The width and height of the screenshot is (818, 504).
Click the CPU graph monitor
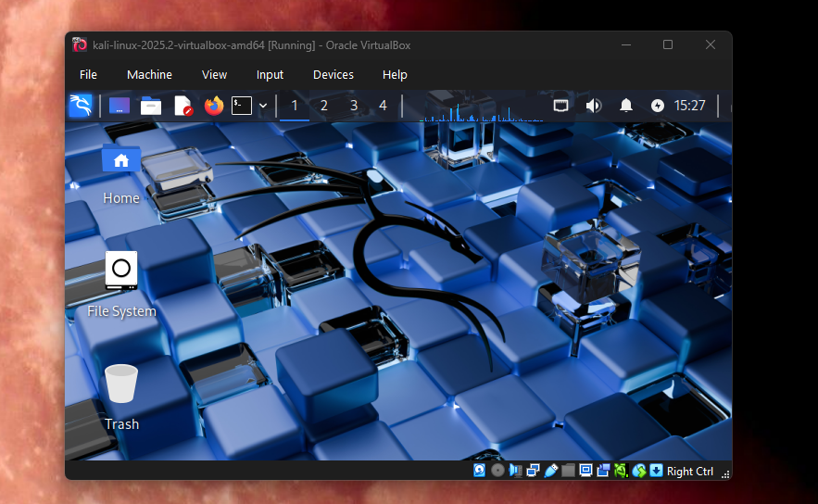tap(481, 107)
